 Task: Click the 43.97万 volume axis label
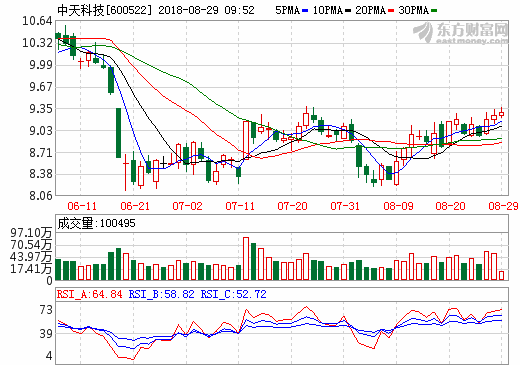point(31,257)
